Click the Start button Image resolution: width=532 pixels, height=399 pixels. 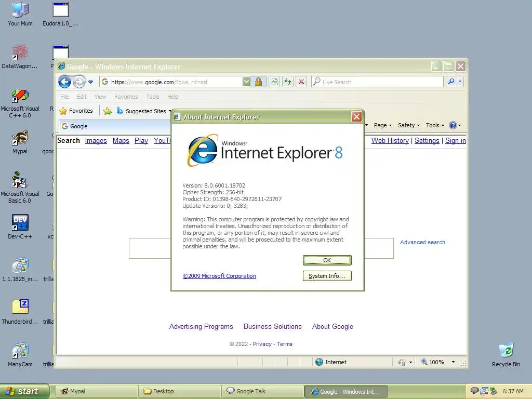(x=24, y=391)
